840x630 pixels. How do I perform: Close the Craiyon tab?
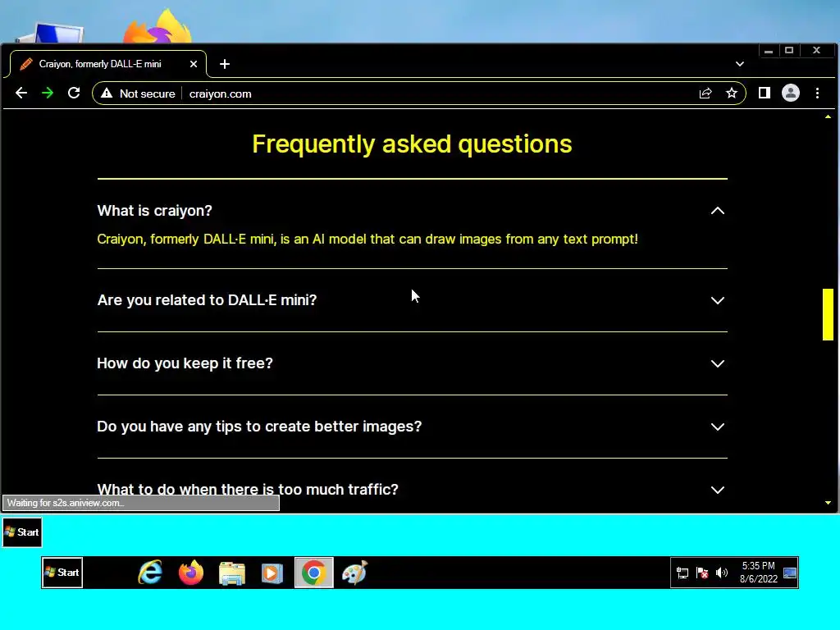pos(194,64)
